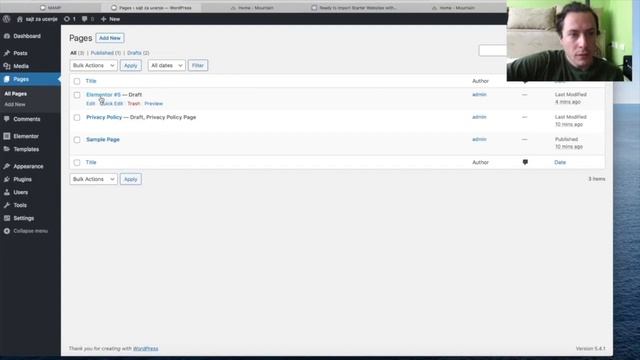This screenshot has height=360, width=640.
Task: Click the Comments sidebar icon
Action: [7, 119]
